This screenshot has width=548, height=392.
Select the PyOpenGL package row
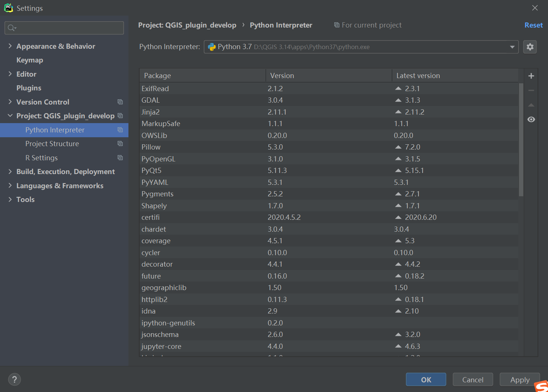tap(329, 159)
